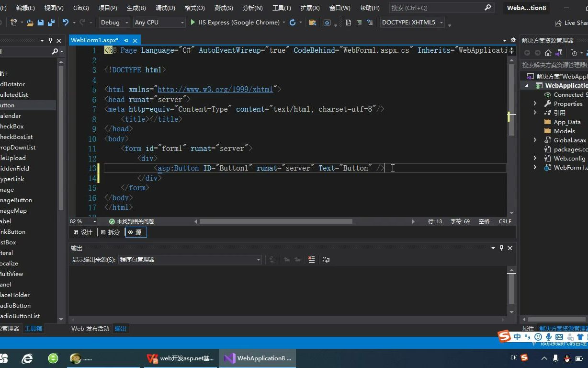The width and height of the screenshot is (588, 368).
Task: Open the 视图(V) menu
Action: (54, 8)
